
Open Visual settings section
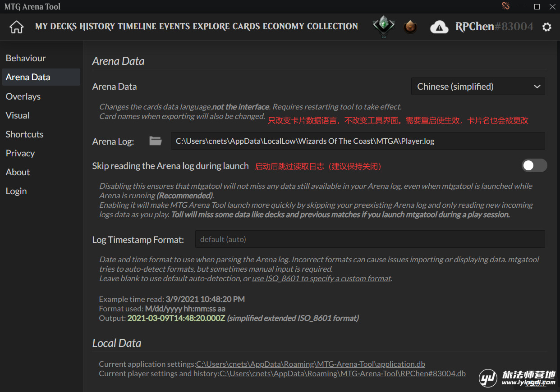coord(41,115)
